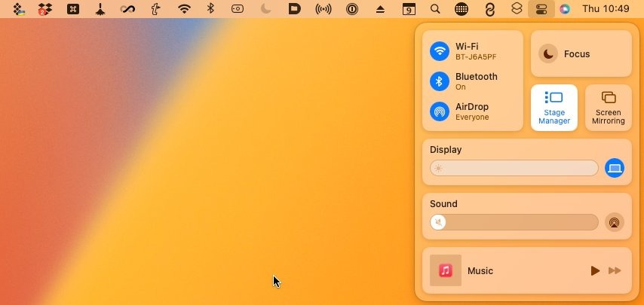Click the muted speaker knob
Screen dimensions: 644x305
pos(438,222)
